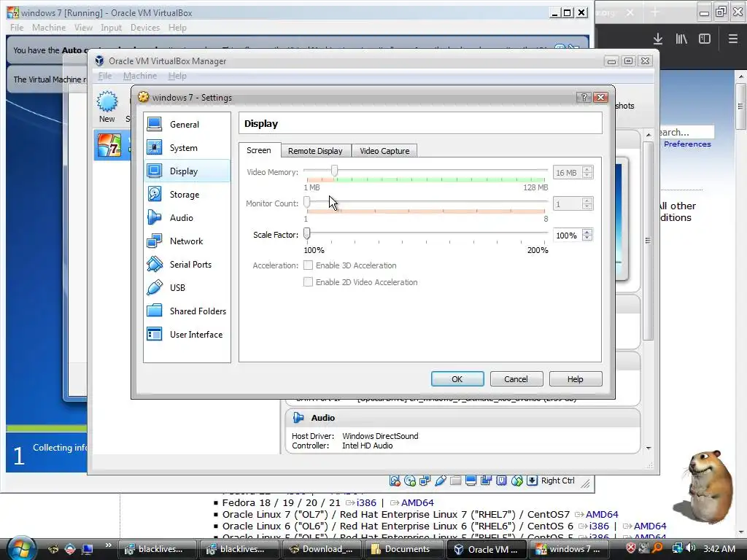Click the Video Memory 16 MB field
This screenshot has width=747, height=560.
point(567,172)
